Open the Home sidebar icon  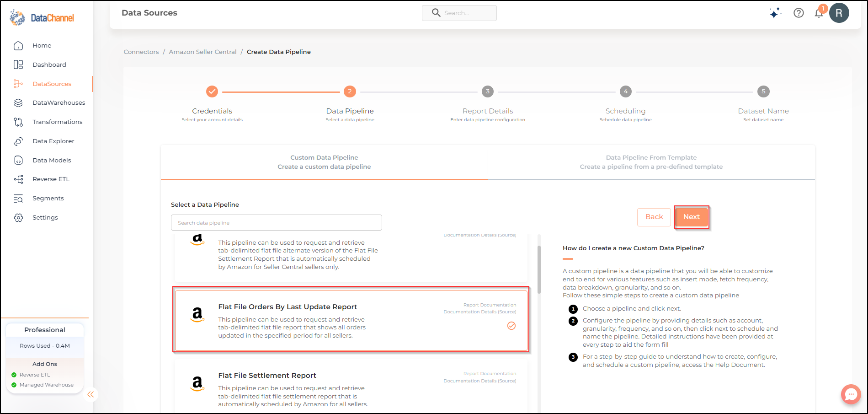click(x=18, y=46)
